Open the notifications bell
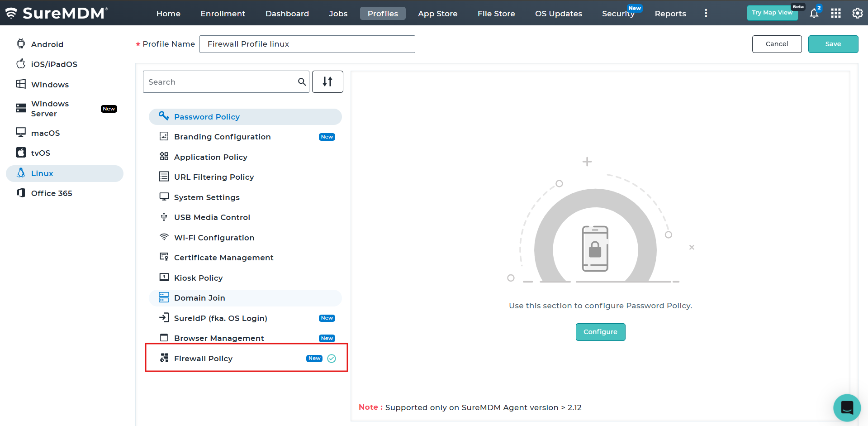The image size is (868, 426). click(x=814, y=13)
